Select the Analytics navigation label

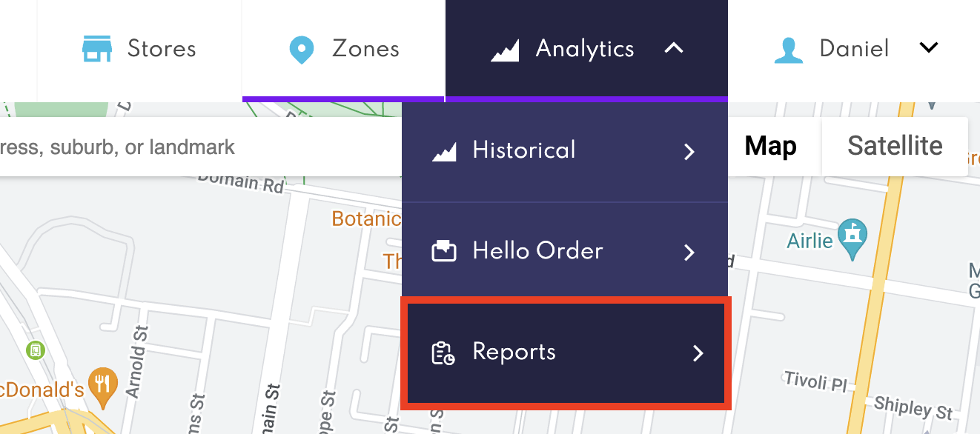585,49
